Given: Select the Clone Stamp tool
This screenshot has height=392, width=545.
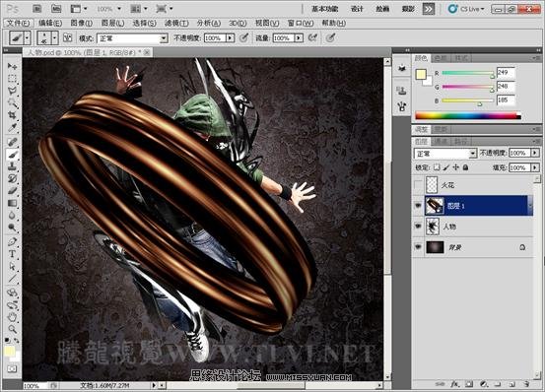Looking at the screenshot, I should click(12, 166).
